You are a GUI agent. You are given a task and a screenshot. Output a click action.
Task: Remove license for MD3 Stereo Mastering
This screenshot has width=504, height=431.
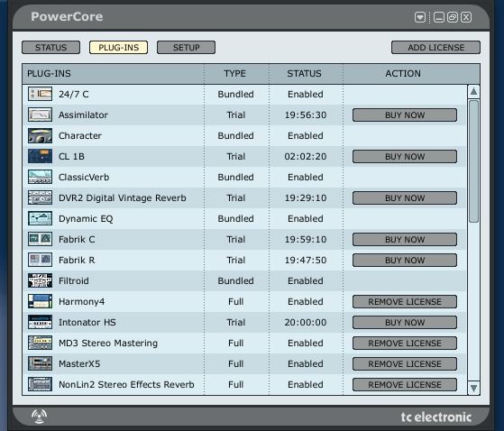(x=405, y=344)
